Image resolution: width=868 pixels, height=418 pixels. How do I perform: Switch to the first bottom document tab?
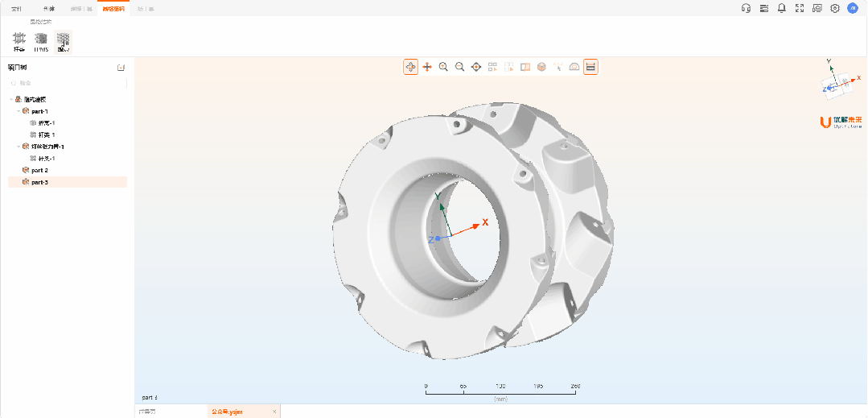pos(147,412)
